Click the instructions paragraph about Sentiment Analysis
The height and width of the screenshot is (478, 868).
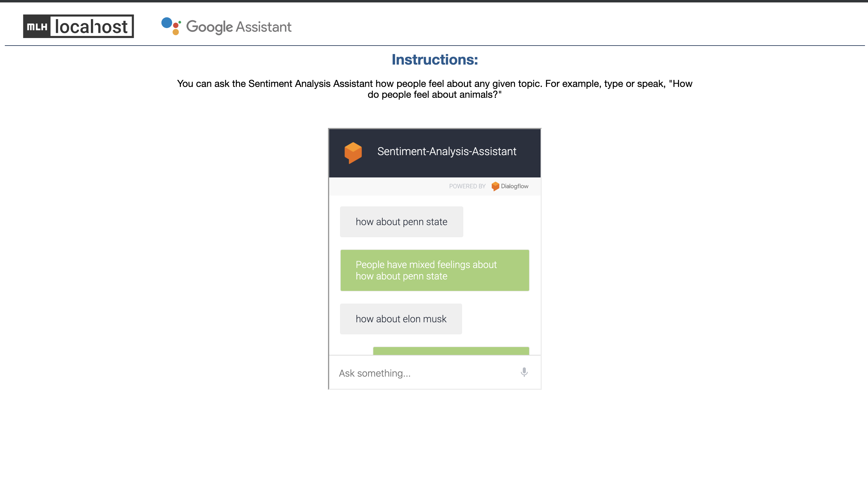[x=434, y=84]
